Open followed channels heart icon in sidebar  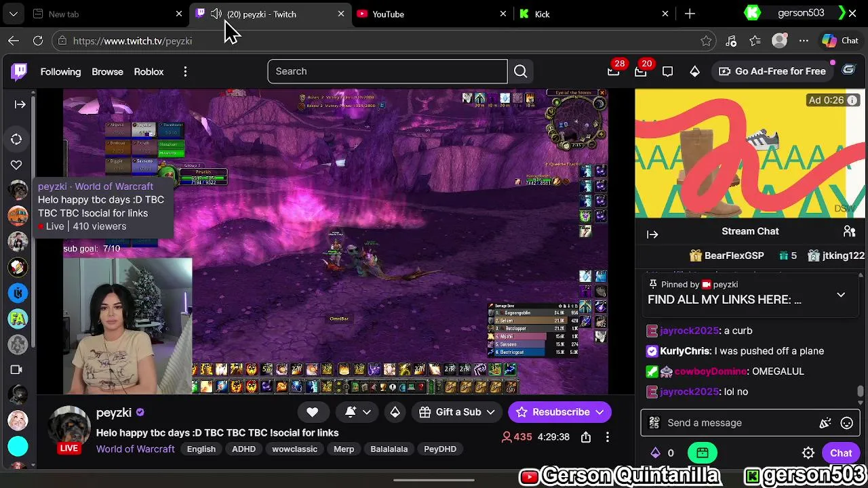(16, 165)
